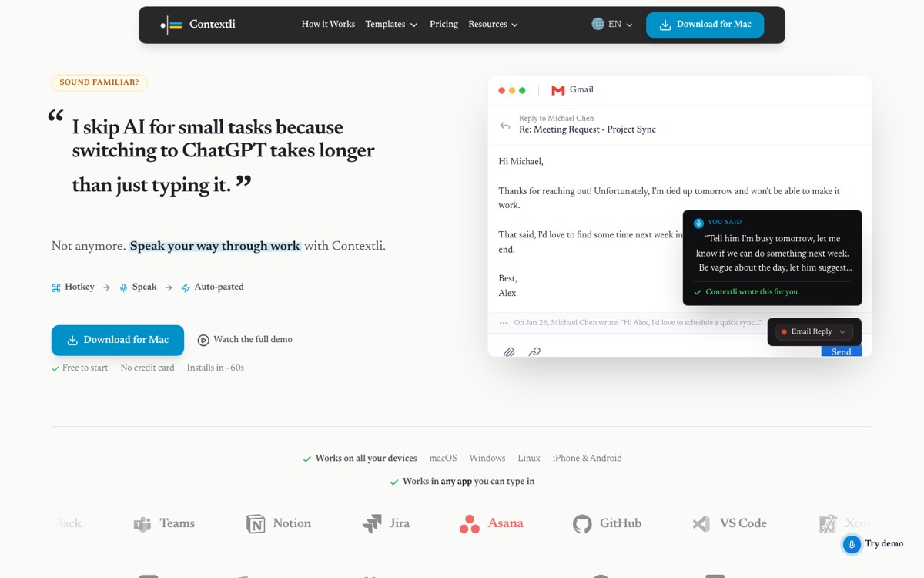Go to the Pricing page
The height and width of the screenshot is (578, 924).
(444, 25)
